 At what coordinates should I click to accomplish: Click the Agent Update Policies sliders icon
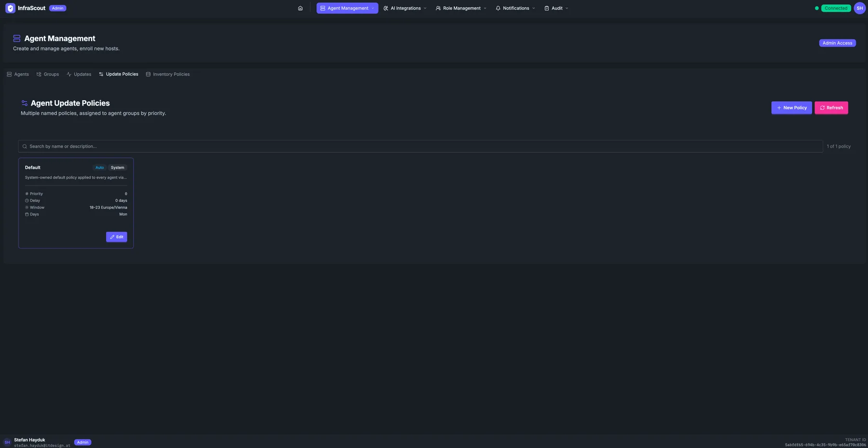click(x=25, y=103)
